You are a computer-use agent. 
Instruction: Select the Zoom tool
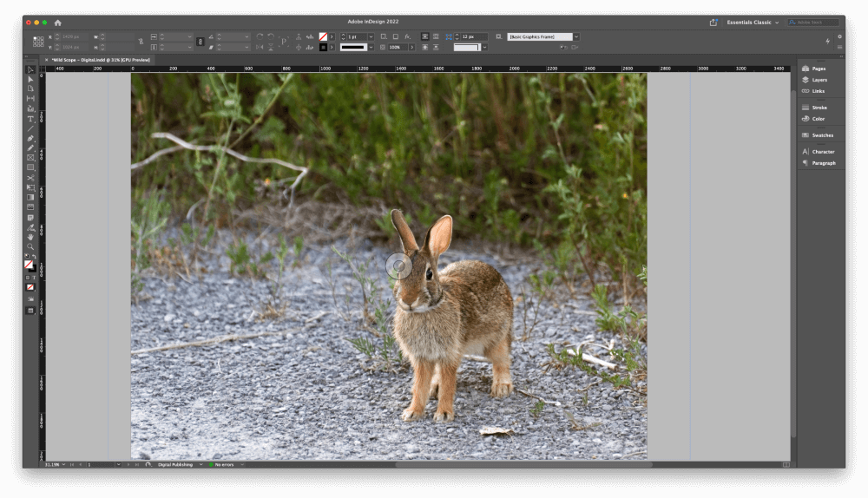[30, 246]
